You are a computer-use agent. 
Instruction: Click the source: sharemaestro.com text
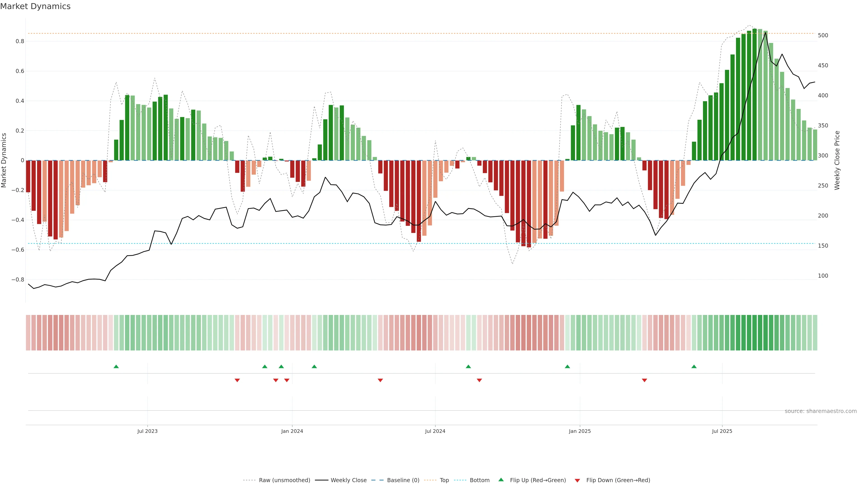(821, 411)
